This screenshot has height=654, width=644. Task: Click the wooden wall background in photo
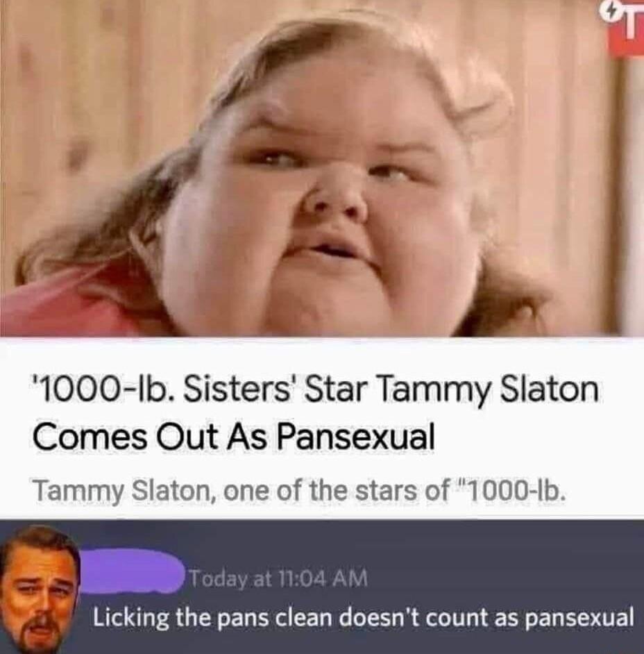[92, 83]
